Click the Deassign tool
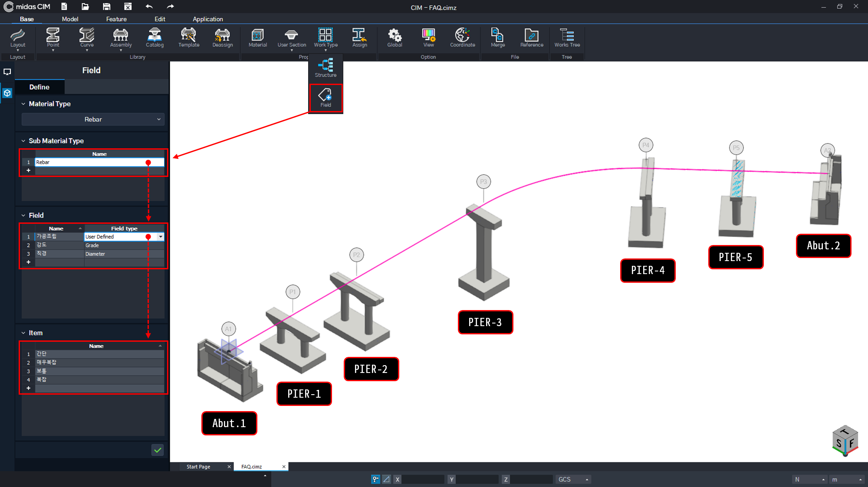Image resolution: width=868 pixels, height=487 pixels. pos(223,38)
